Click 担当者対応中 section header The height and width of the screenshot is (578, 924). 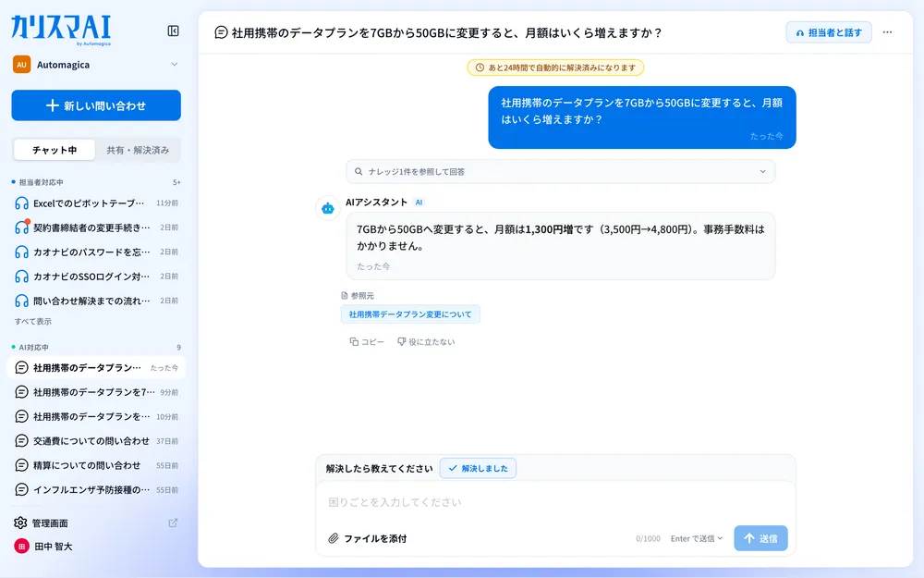click(42, 182)
